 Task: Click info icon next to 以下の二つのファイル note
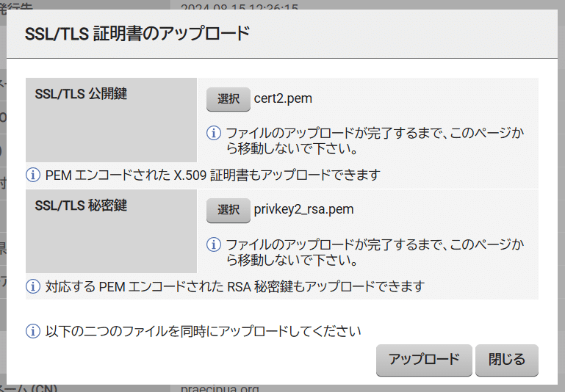coord(33,331)
